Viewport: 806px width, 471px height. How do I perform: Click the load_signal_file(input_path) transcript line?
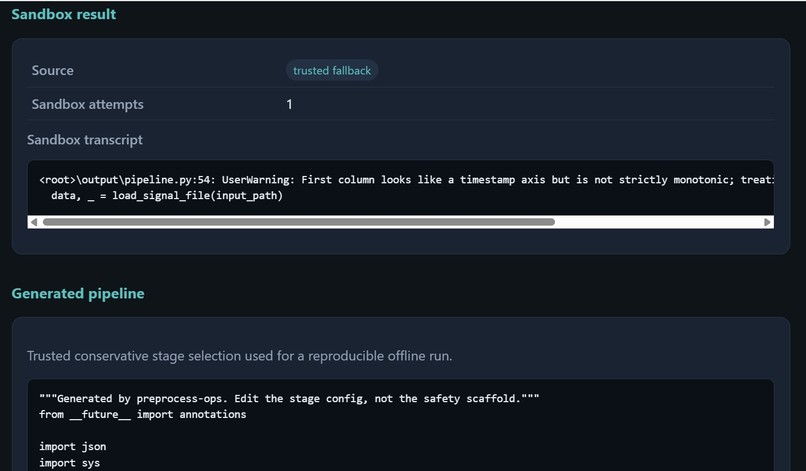(x=167, y=195)
